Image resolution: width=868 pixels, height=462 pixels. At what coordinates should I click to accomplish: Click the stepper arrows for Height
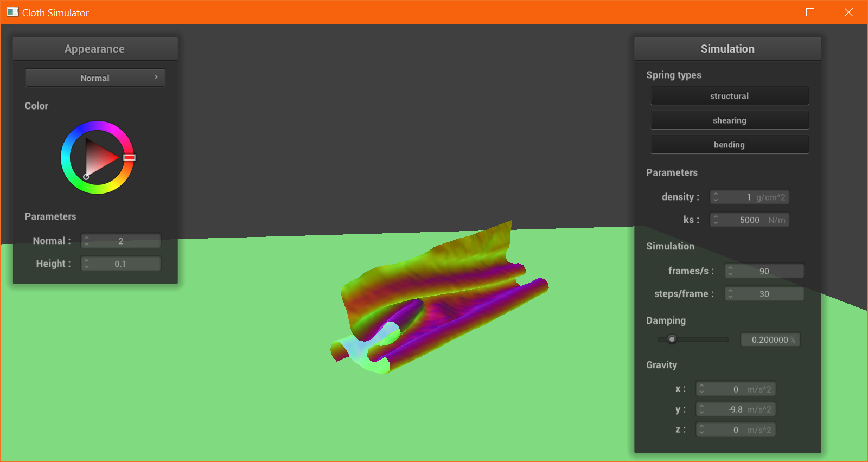click(86, 264)
